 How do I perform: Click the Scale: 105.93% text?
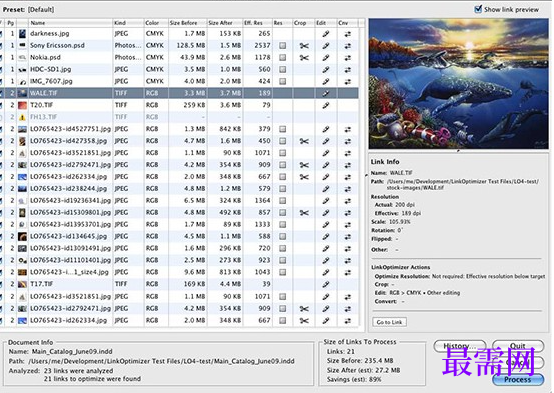point(391,222)
